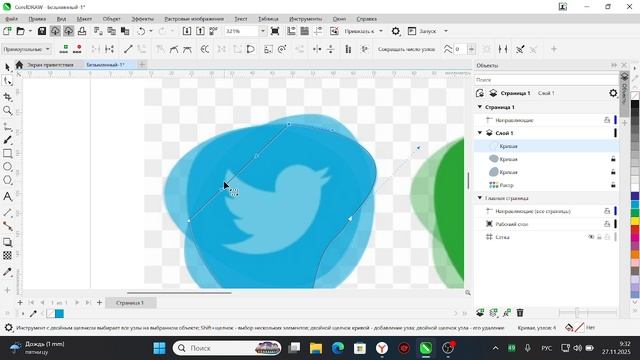The image size is (640, 360).
Task: Click the search field in Objects docker
Action: (546, 80)
